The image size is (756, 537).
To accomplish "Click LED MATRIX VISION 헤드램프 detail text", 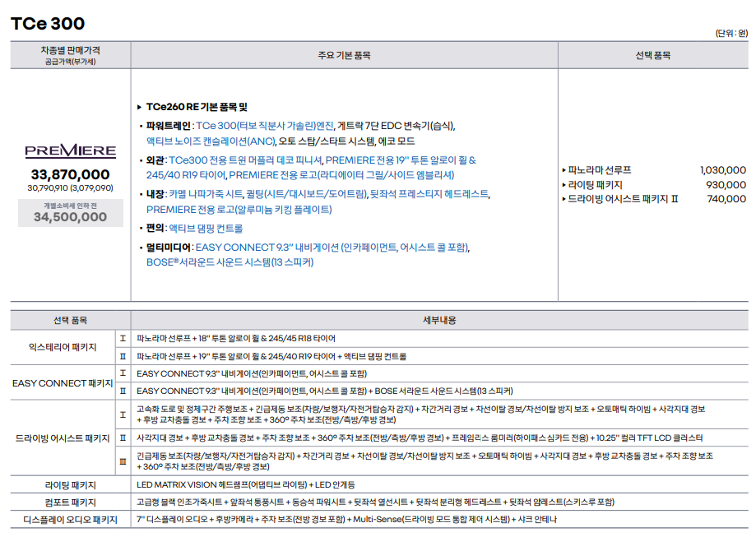I will 246,484.
